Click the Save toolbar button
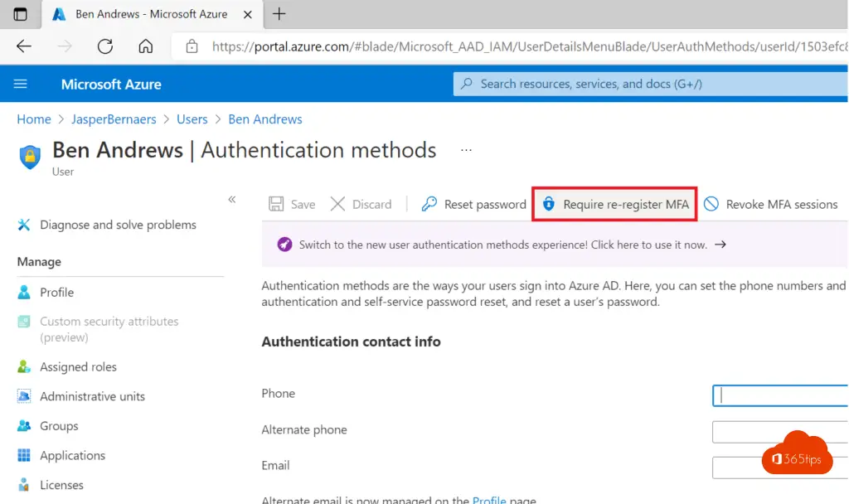Screen dimensions: 849x504 pos(292,204)
